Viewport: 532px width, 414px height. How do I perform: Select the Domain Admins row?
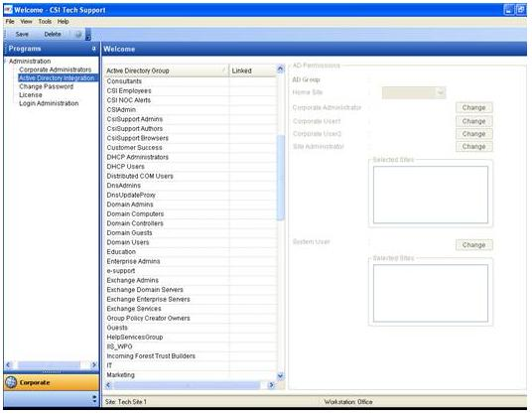point(191,205)
